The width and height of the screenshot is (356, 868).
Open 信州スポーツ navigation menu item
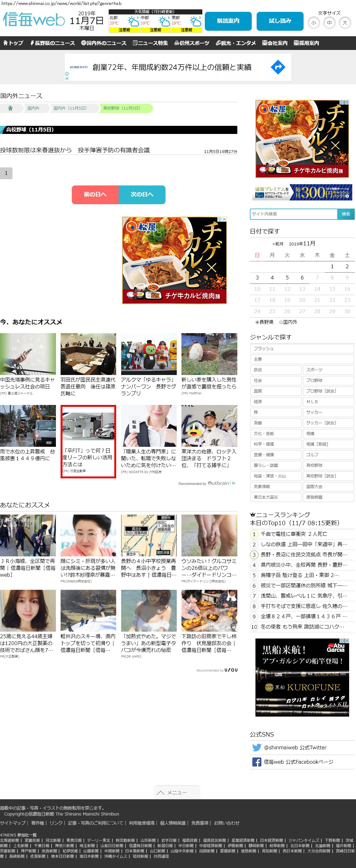click(x=191, y=43)
